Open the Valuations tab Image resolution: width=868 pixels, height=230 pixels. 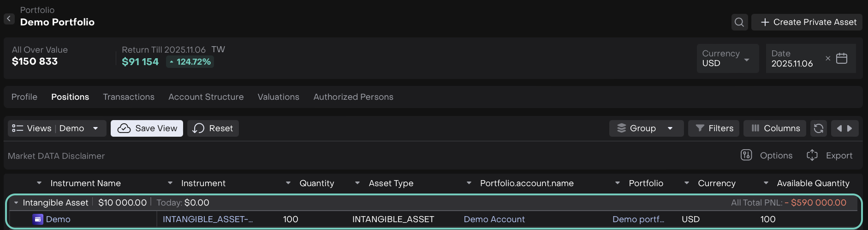click(278, 97)
